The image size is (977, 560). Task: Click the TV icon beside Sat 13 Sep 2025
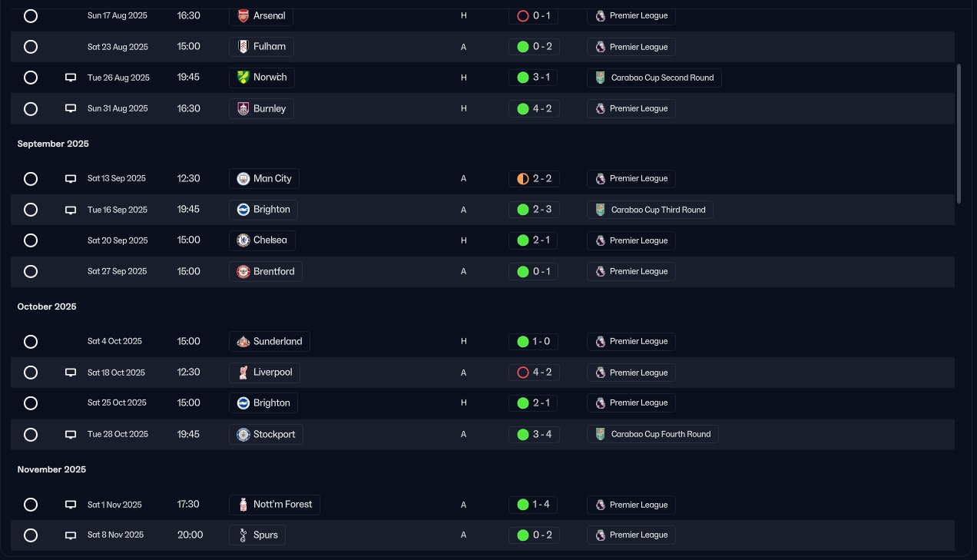[x=71, y=179]
